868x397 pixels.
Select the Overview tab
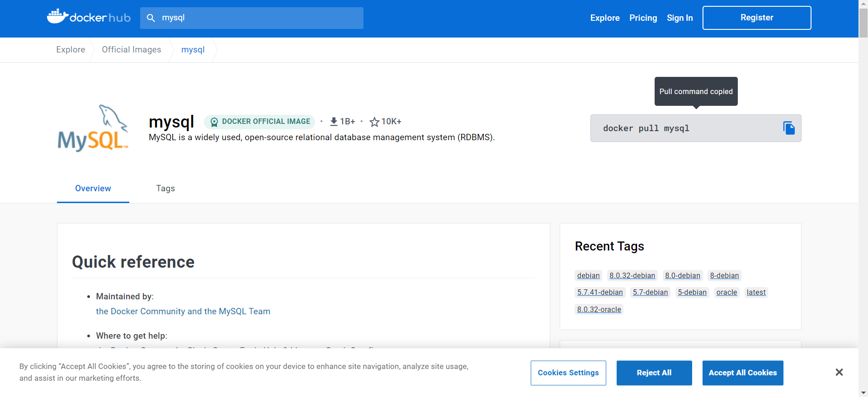(x=93, y=189)
